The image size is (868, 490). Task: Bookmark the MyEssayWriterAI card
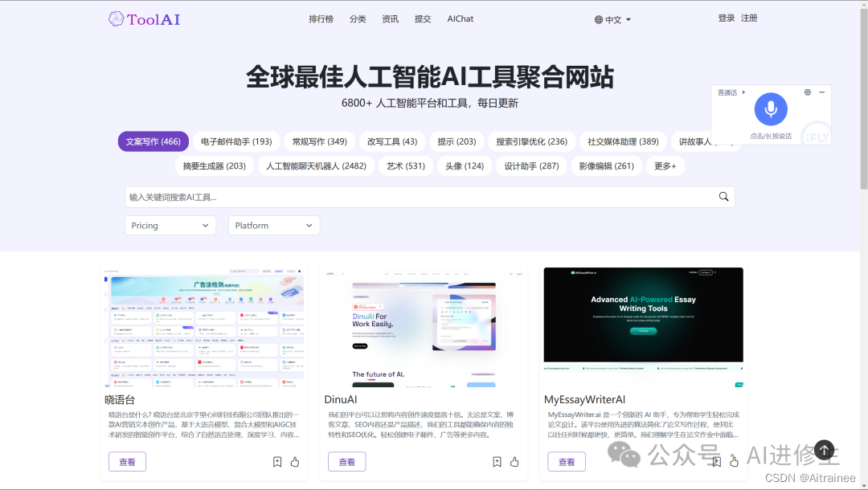(717, 462)
